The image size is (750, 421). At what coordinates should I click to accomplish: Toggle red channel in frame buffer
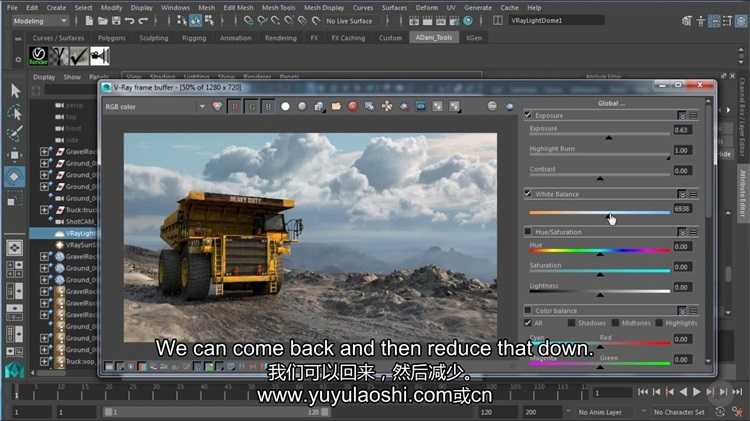click(234, 107)
